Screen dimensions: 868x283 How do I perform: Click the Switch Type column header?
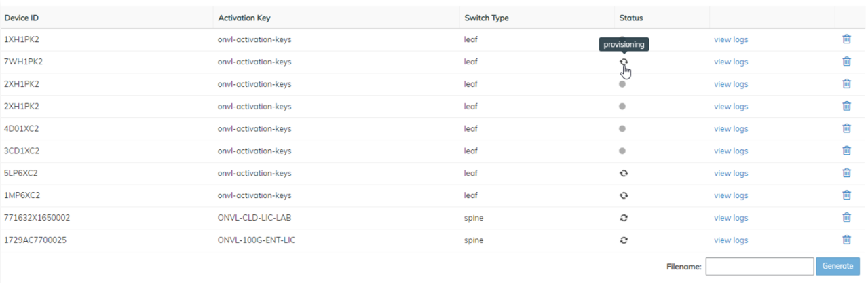click(487, 18)
